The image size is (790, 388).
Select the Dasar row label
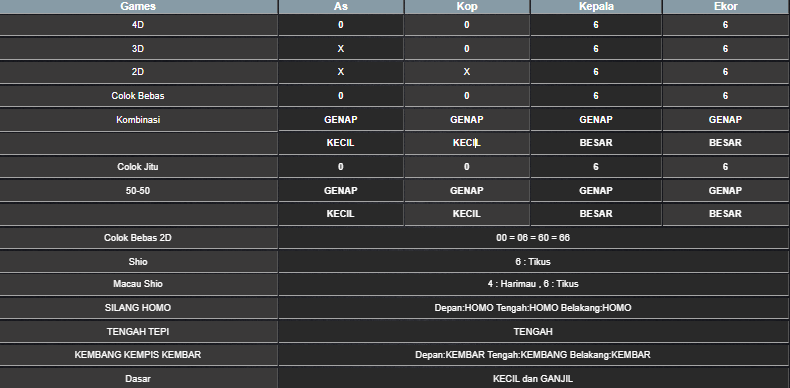pyautogui.click(x=138, y=378)
